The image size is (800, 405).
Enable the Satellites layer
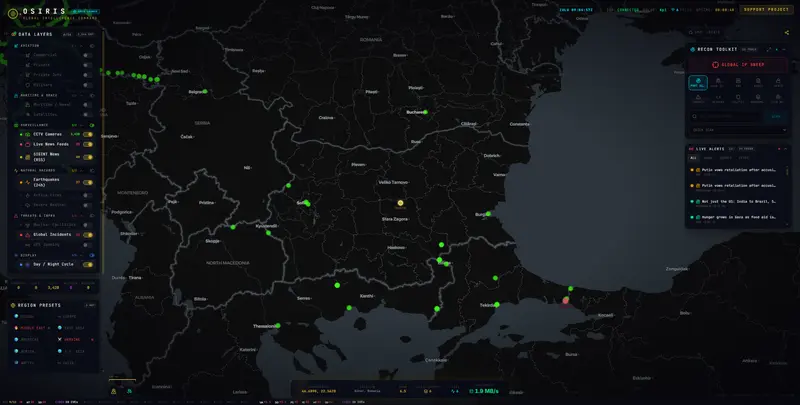(x=88, y=114)
